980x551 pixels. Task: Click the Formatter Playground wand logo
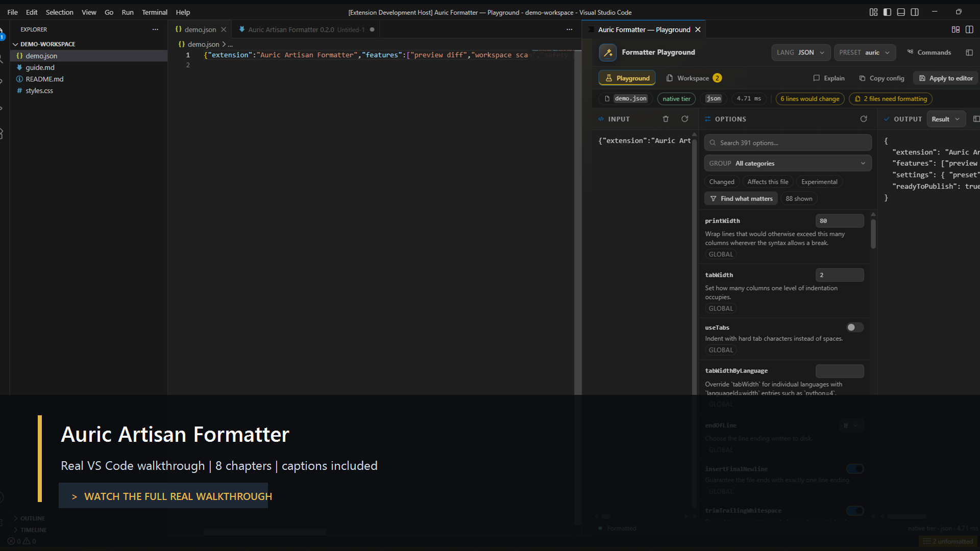point(607,53)
